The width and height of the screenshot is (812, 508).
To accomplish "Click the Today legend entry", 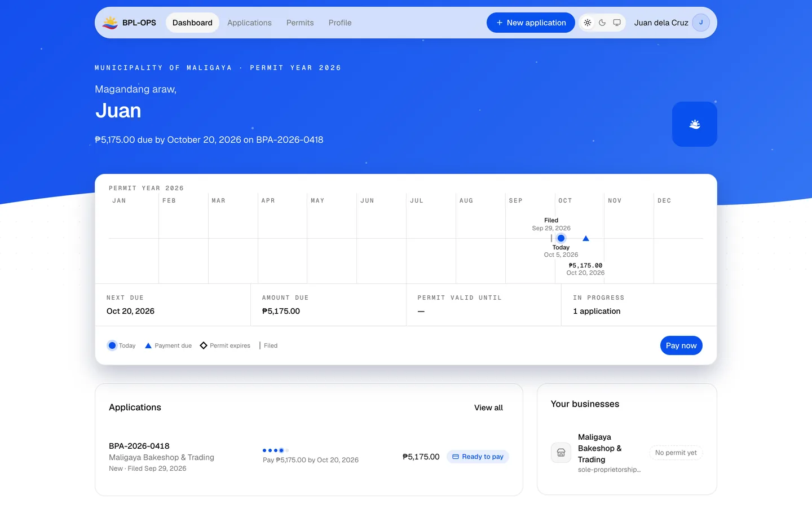I will pyautogui.click(x=122, y=345).
